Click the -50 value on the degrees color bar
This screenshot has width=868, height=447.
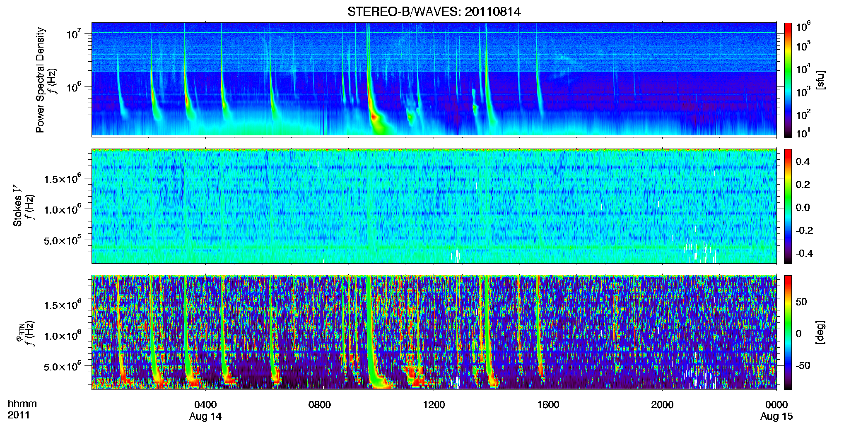tap(803, 365)
